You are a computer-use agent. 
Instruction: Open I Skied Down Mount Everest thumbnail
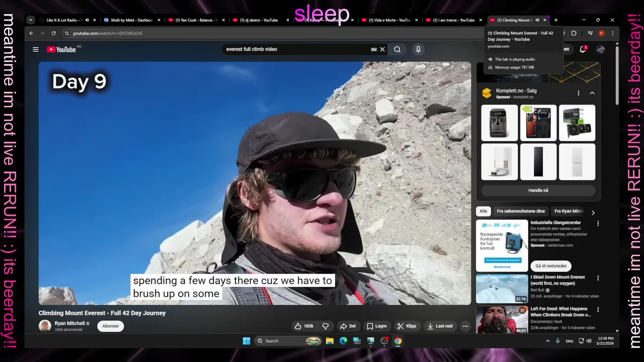[502, 289]
